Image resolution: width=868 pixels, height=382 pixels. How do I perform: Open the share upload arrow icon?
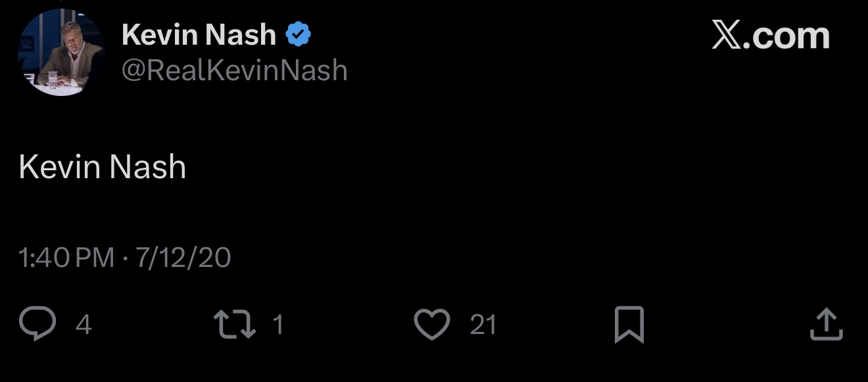click(x=826, y=325)
